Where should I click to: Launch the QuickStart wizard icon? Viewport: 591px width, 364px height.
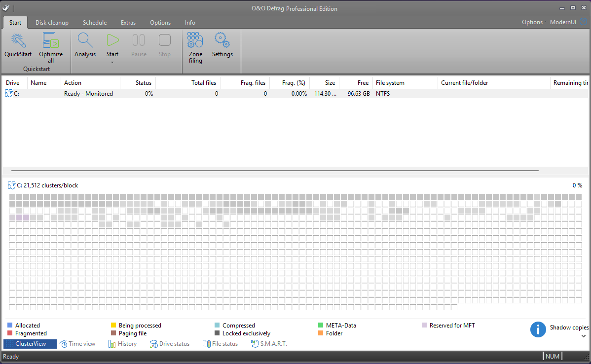[18, 40]
